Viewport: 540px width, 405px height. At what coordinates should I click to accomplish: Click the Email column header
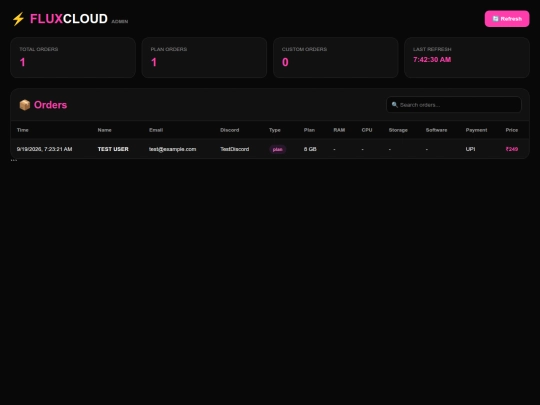tap(156, 130)
